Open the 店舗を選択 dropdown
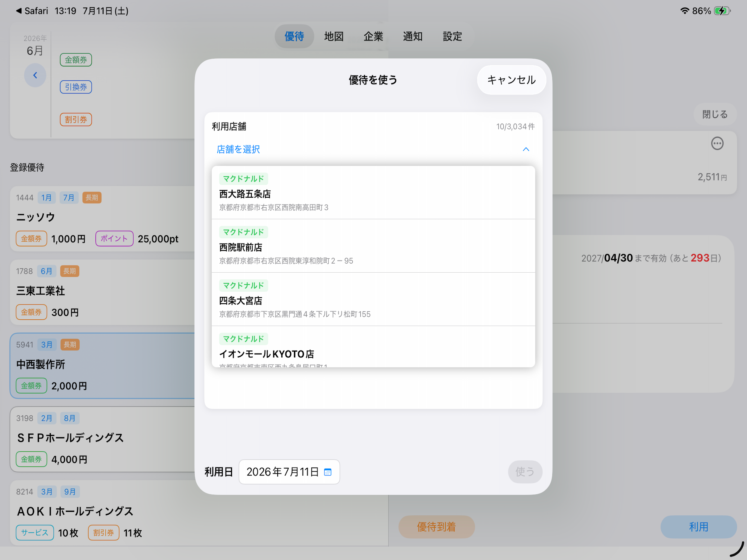Image resolution: width=747 pixels, height=560 pixels. click(373, 149)
